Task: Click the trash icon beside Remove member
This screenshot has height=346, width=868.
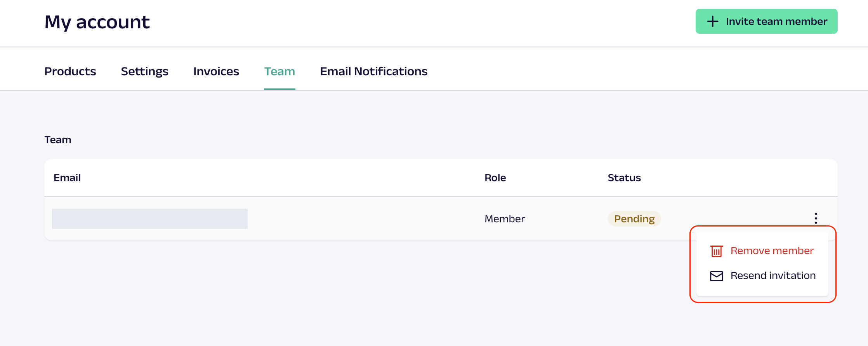Action: pos(716,251)
